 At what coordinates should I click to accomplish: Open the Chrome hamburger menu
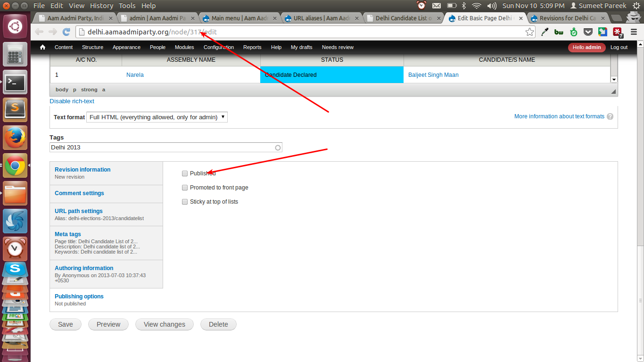pos(634,32)
